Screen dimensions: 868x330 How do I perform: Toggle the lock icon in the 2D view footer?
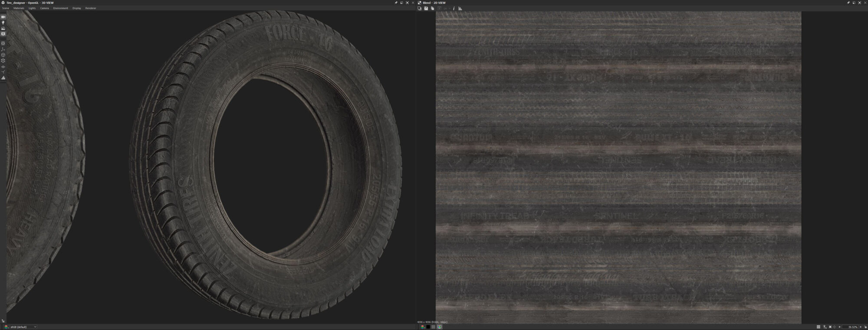coord(865,327)
